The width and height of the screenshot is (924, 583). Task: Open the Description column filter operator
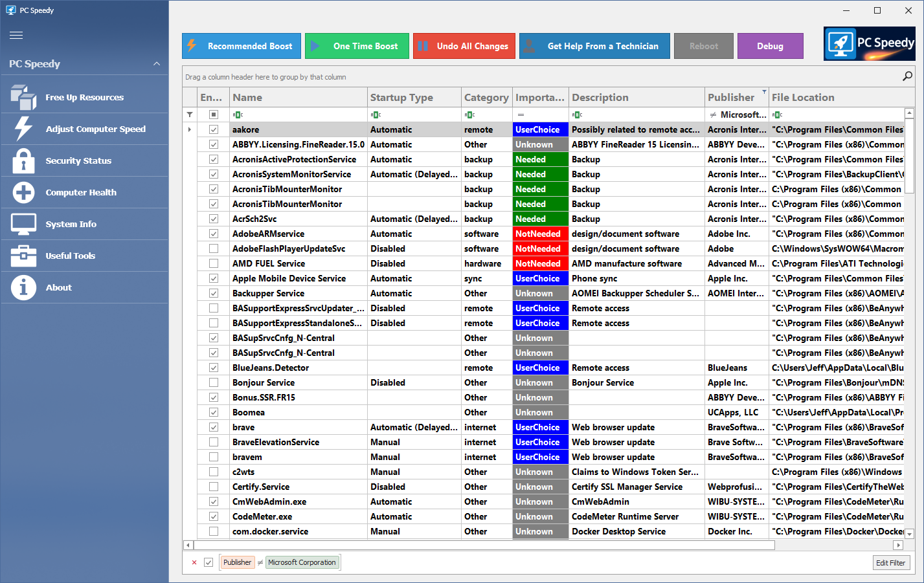point(577,115)
